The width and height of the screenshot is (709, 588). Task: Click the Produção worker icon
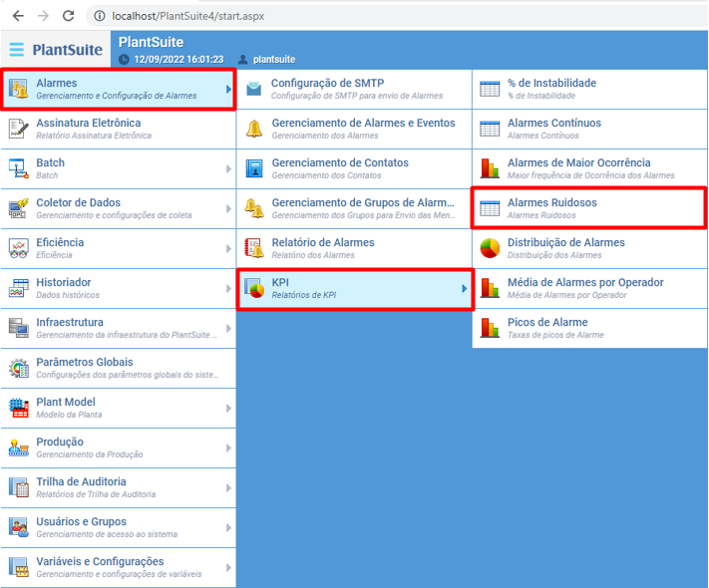[19, 447]
